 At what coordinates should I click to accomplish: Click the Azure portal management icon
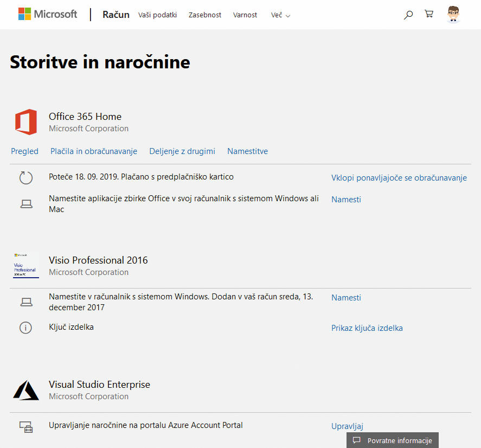26,427
